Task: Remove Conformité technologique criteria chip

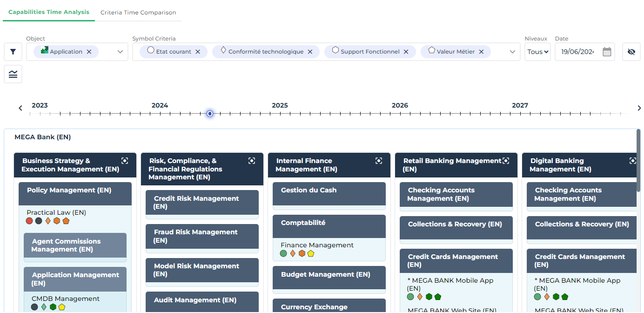Action: pos(310,52)
